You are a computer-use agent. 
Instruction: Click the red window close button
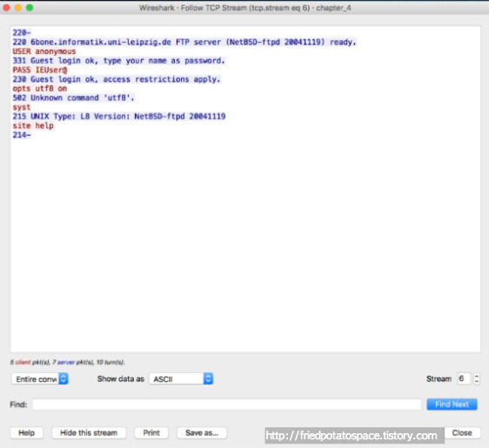pyautogui.click(x=6, y=8)
